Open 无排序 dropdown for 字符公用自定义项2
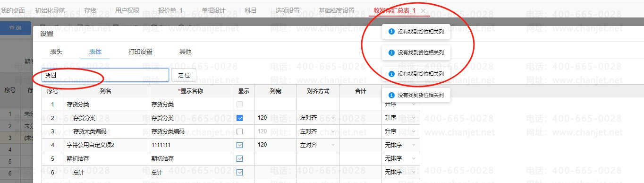644x183 pixels. [x=400, y=145]
